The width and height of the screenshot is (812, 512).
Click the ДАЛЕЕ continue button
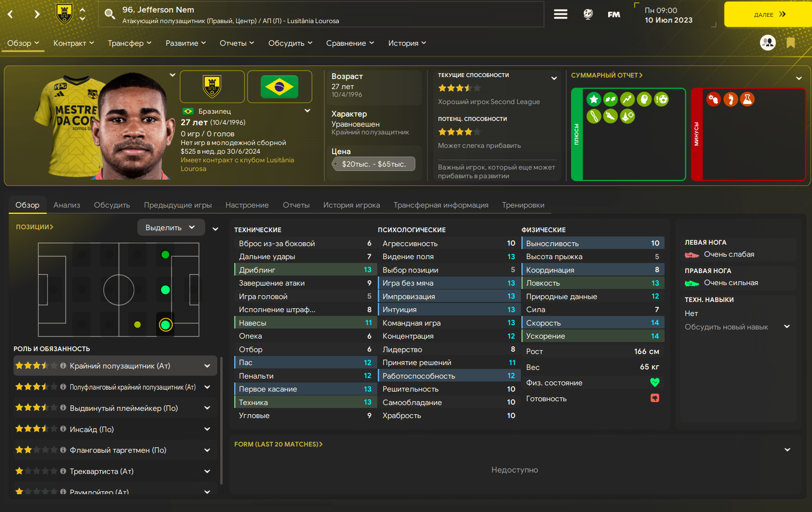click(768, 14)
